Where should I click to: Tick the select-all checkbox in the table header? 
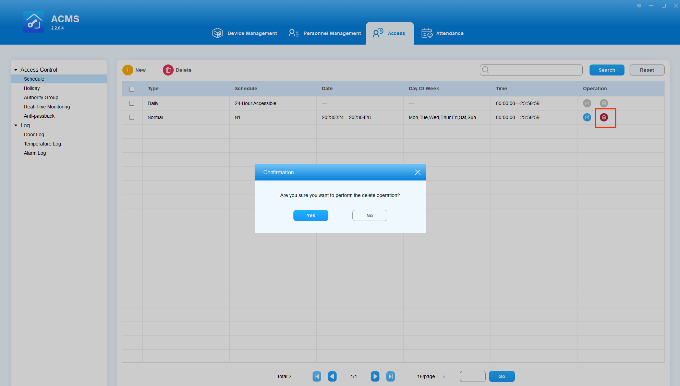[131, 89]
